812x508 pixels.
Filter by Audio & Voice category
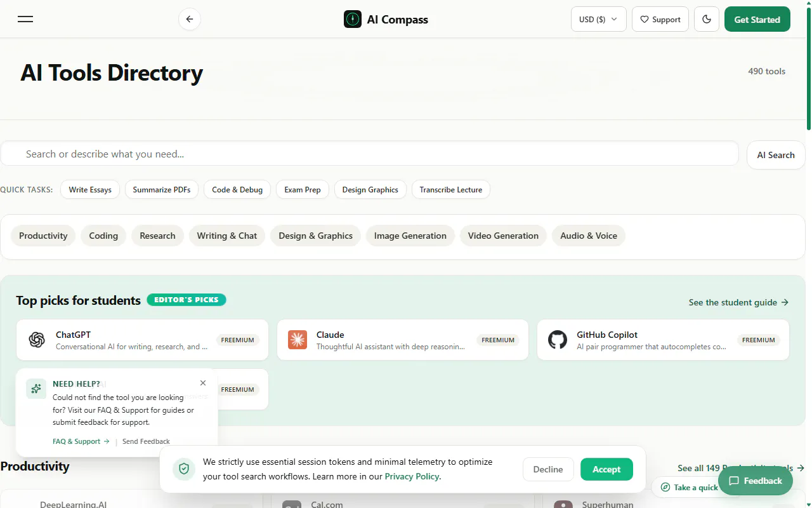click(x=589, y=236)
